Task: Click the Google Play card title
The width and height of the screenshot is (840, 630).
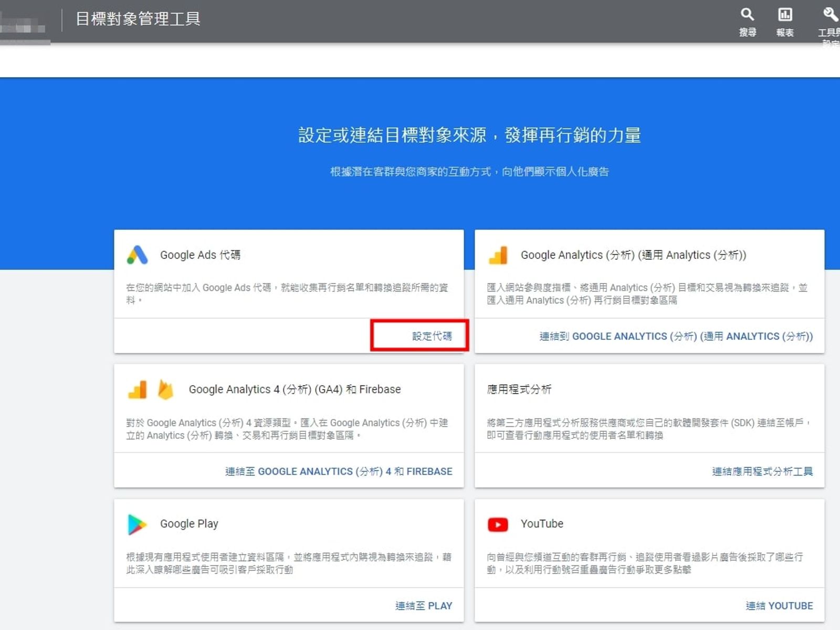Action: (x=189, y=524)
